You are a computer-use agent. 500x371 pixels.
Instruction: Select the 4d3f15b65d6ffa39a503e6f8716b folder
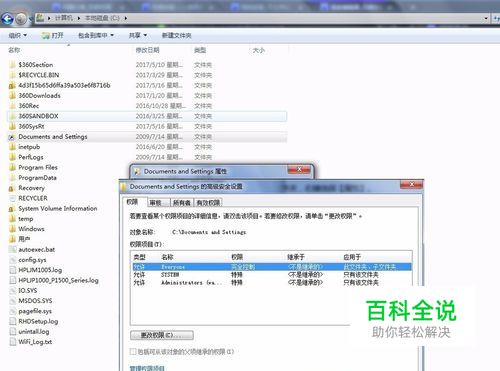point(64,85)
